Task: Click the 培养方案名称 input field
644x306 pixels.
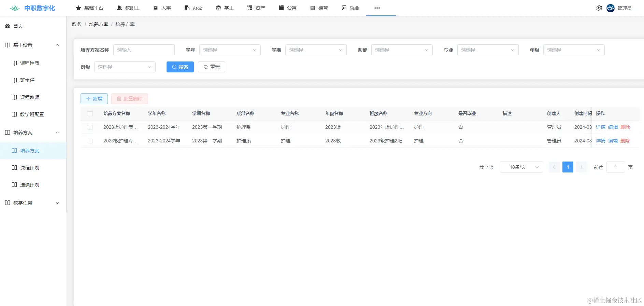Action: (144, 50)
